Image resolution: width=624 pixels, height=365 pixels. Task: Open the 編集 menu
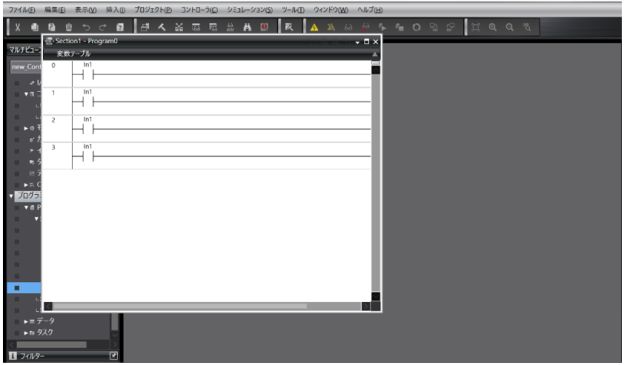(55, 10)
